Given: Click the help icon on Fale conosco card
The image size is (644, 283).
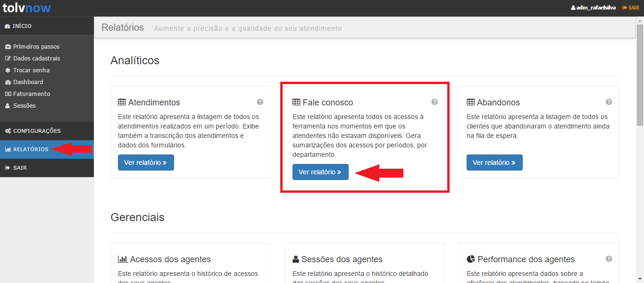Looking at the screenshot, I should pos(435,102).
